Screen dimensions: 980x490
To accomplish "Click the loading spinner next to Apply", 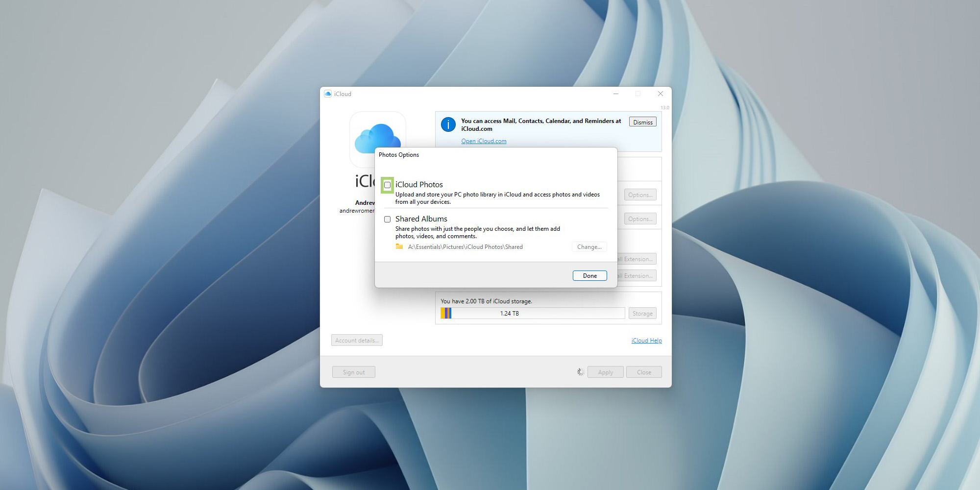I will click(x=581, y=372).
